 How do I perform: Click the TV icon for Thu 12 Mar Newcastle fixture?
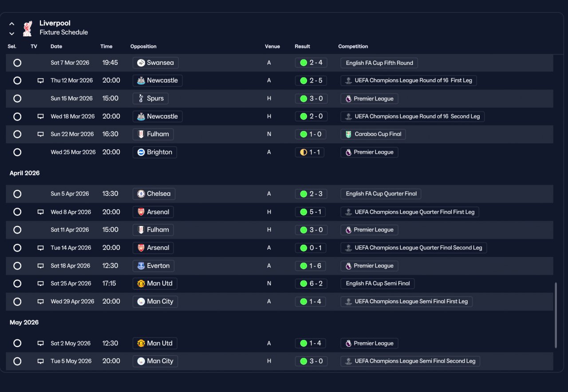tap(40, 81)
